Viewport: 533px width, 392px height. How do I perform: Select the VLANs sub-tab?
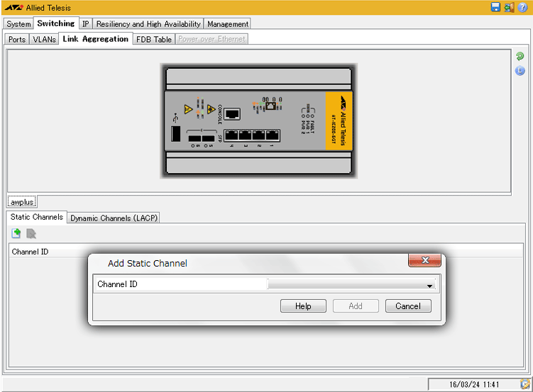[44, 40]
